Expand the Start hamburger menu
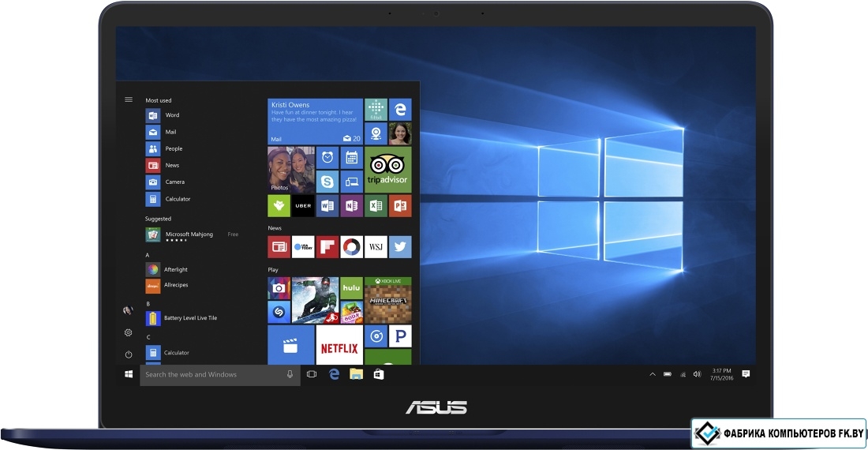 coord(129,99)
